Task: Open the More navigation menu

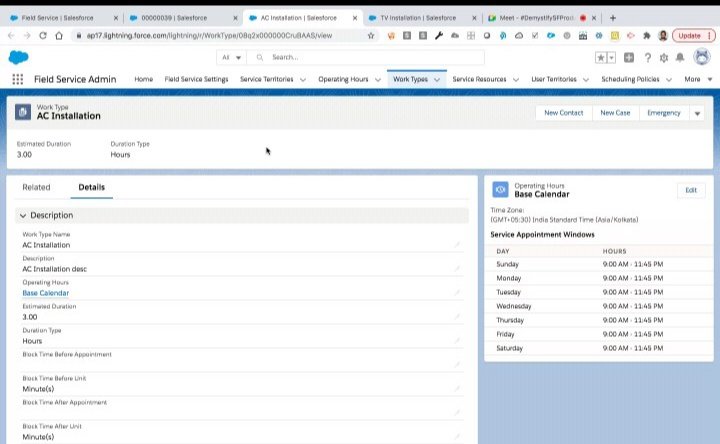Action: [x=698, y=79]
